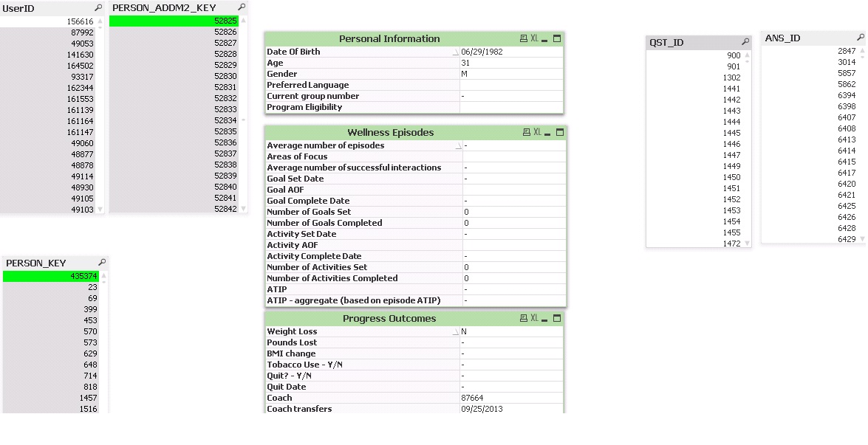868x445 pixels.
Task: Minimize the Wellness Episodes table
Action: [547, 133]
